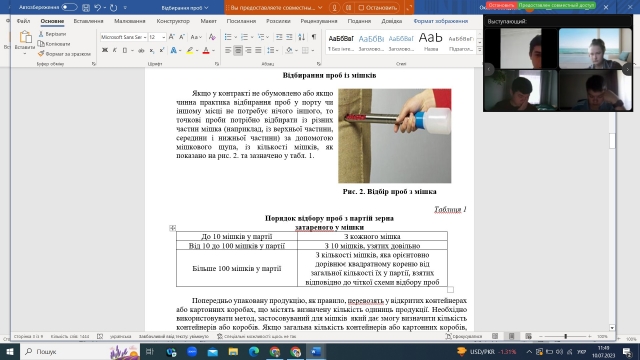Apply subscript formatting

click(x=152, y=50)
